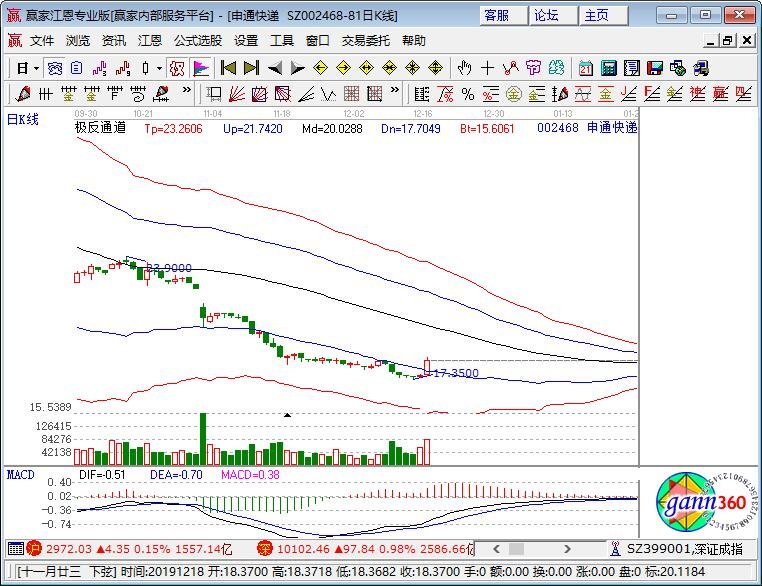
Task: Jump to first bar with skip-start icon
Action: 228,68
